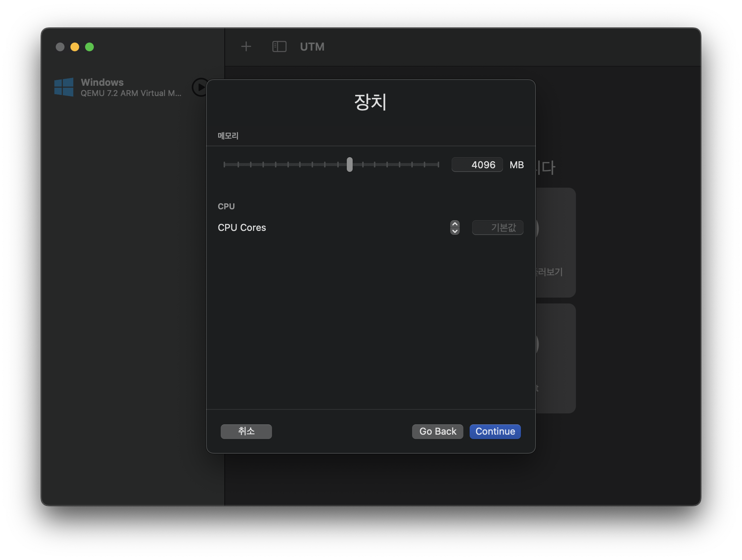Screen dimensions: 742x560
Task: Increase CPU Cores with the stepper up arrow
Action: tap(455, 224)
